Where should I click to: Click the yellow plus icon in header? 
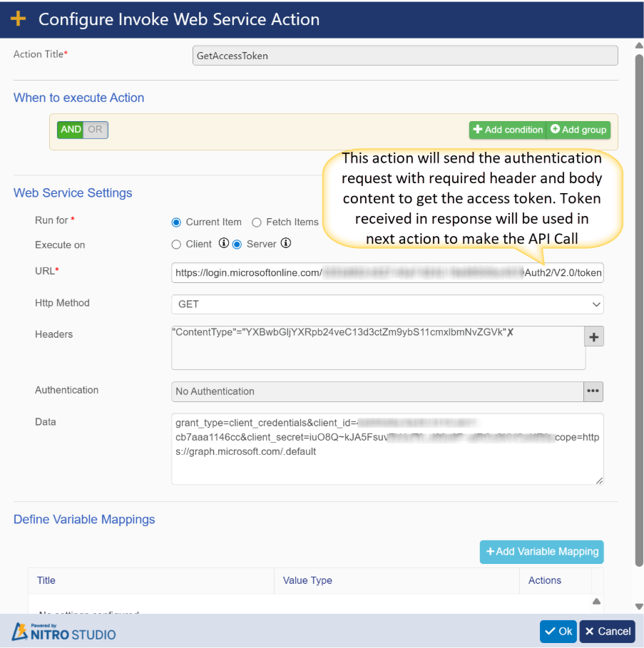18,19
